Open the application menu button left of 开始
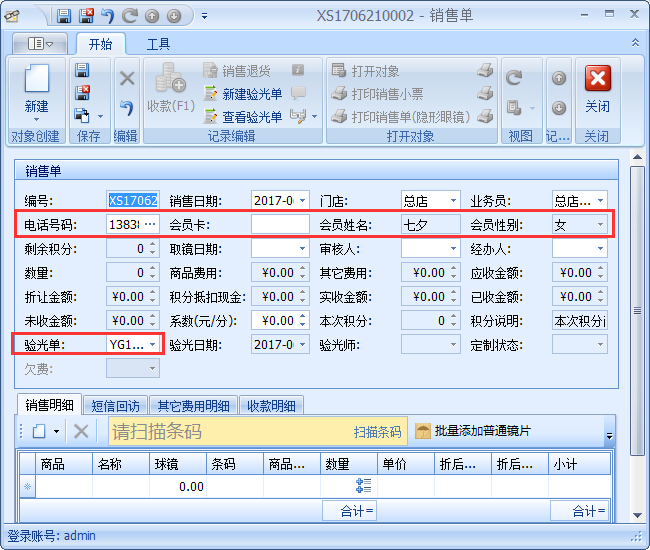 tap(40, 44)
